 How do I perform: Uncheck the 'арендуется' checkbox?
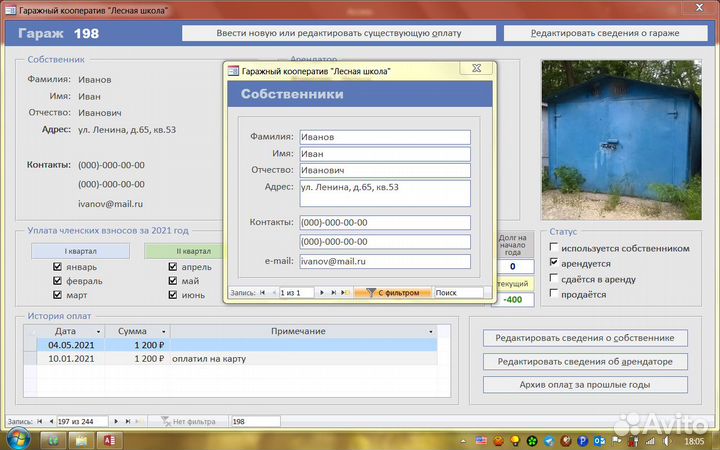click(555, 263)
